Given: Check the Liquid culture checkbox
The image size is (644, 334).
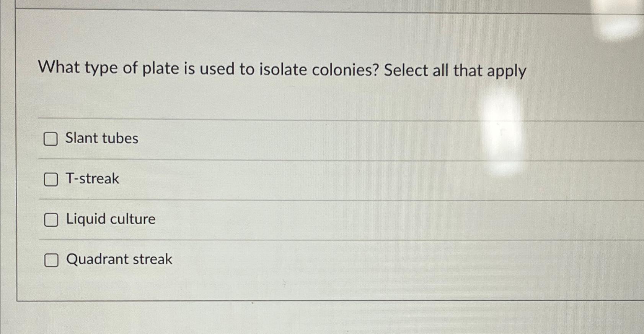Looking at the screenshot, I should pos(51,220).
